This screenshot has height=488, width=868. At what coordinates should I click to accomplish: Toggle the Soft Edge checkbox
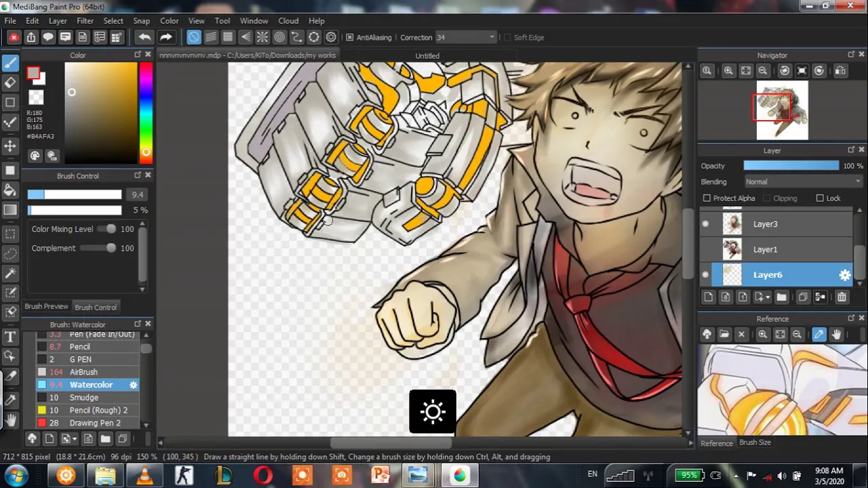pos(507,37)
